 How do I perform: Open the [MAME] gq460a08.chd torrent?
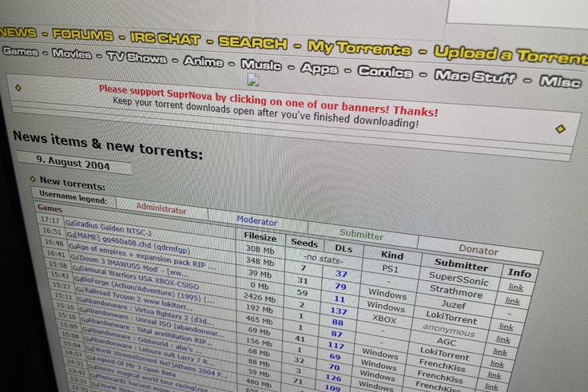click(x=132, y=244)
